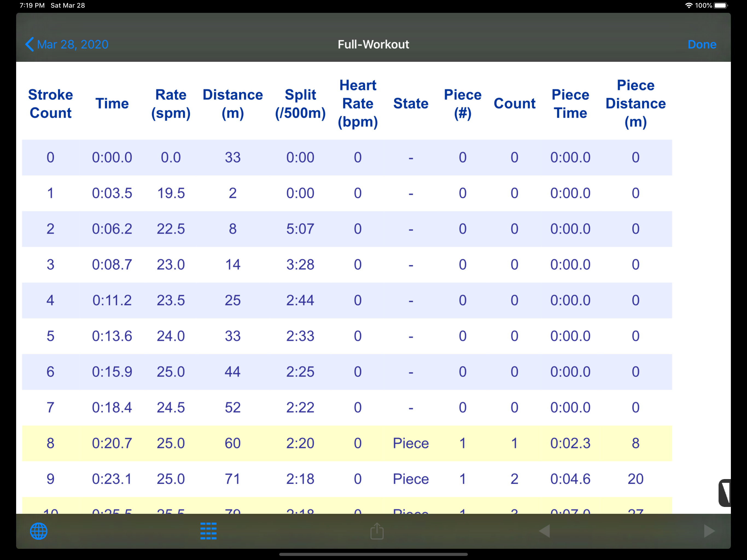Tap the Heart Rate (bpm) header
Screen dimensions: 747x560
tap(358, 104)
